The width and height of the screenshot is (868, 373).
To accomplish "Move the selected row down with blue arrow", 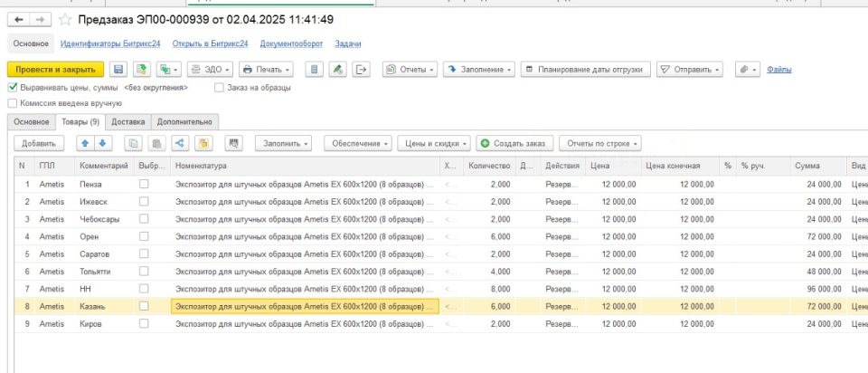I will pos(103,143).
